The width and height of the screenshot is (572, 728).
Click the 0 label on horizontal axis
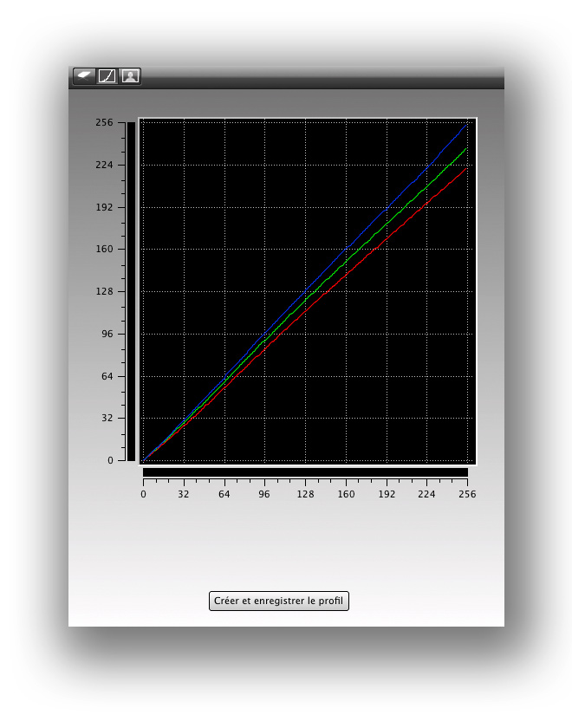click(x=143, y=494)
